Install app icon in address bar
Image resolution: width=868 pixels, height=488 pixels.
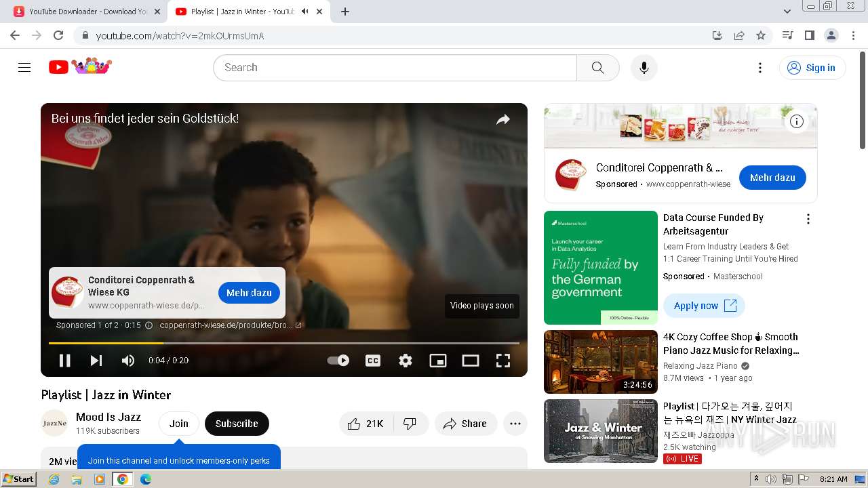717,35
